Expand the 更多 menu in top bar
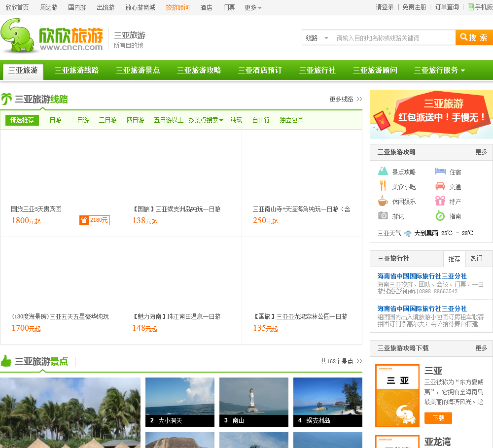This screenshot has height=448, width=493. (253, 7)
